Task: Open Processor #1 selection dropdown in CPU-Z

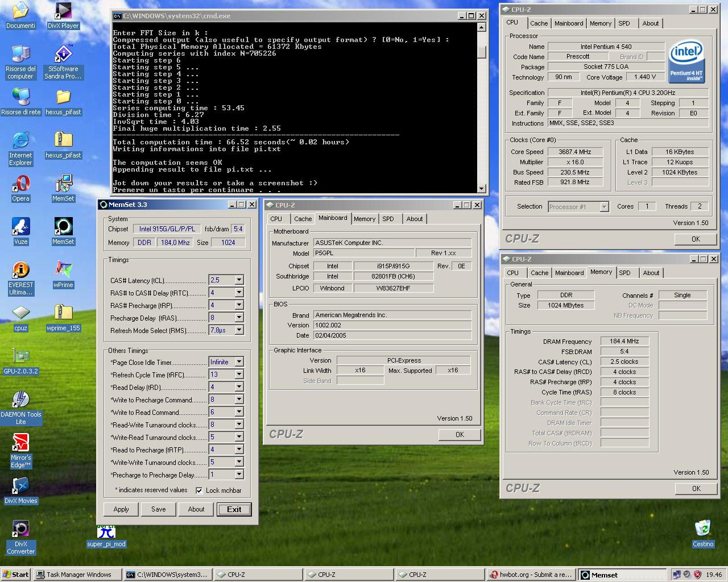Action: click(x=604, y=207)
